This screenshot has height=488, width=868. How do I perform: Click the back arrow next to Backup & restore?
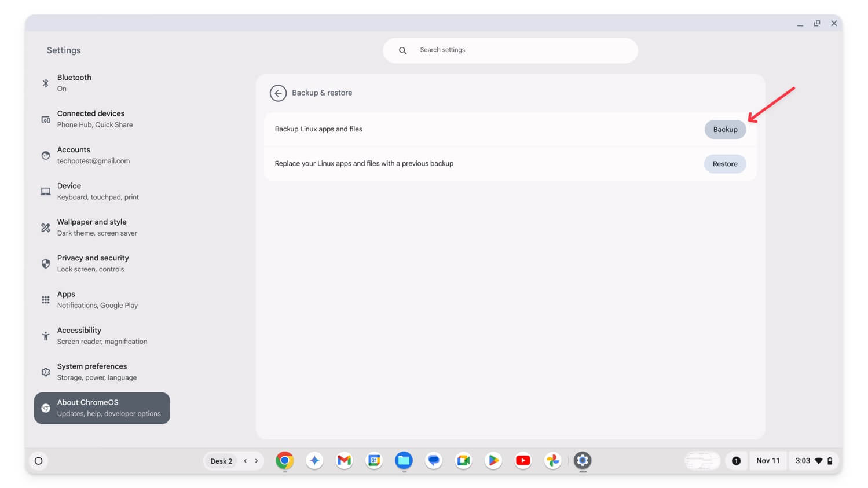point(278,93)
